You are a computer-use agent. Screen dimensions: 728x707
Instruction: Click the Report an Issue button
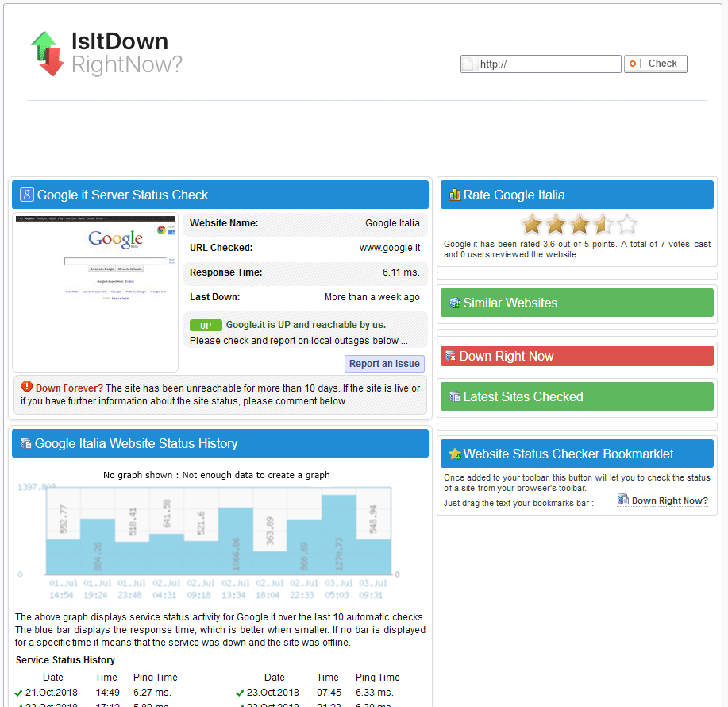click(x=384, y=364)
